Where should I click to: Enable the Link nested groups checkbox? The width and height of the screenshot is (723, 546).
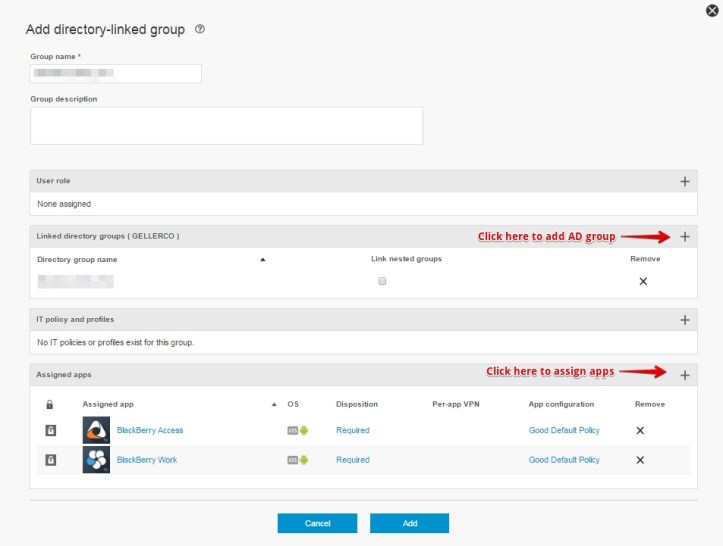(382, 282)
